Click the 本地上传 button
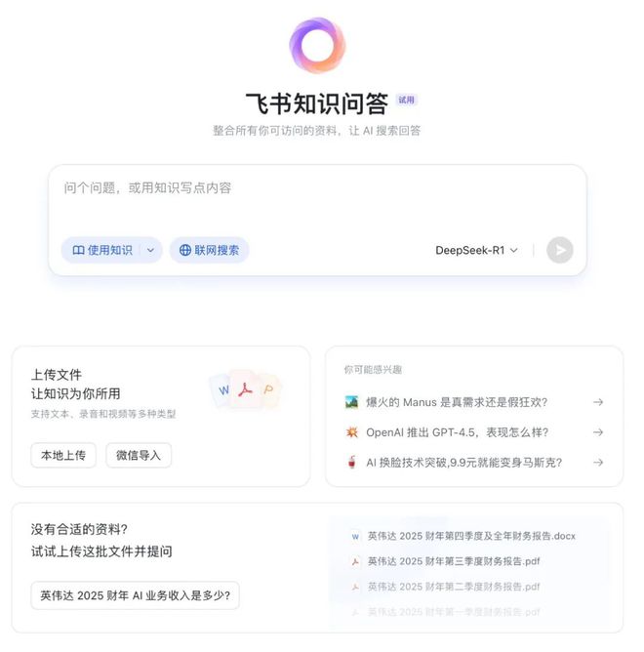644x652 pixels. coord(63,455)
